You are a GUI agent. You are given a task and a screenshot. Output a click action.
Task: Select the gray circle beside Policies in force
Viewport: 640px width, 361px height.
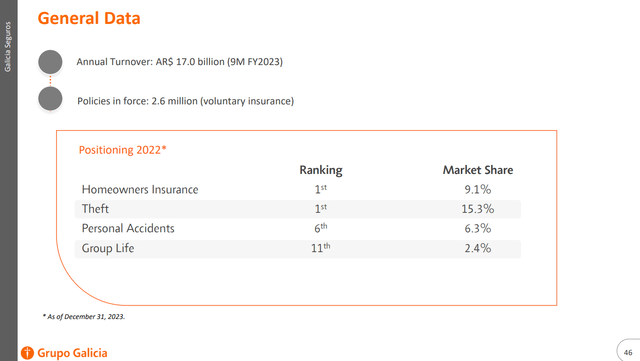click(x=50, y=99)
